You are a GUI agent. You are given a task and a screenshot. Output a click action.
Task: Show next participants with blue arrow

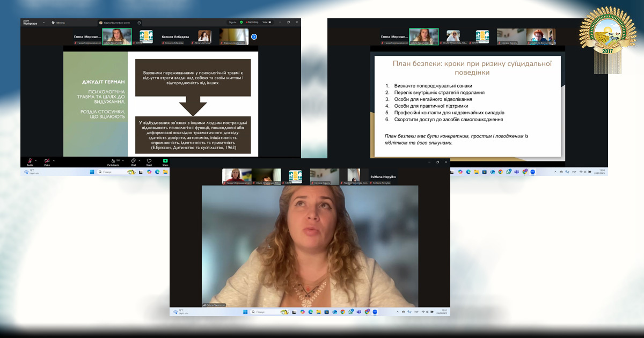point(254,36)
